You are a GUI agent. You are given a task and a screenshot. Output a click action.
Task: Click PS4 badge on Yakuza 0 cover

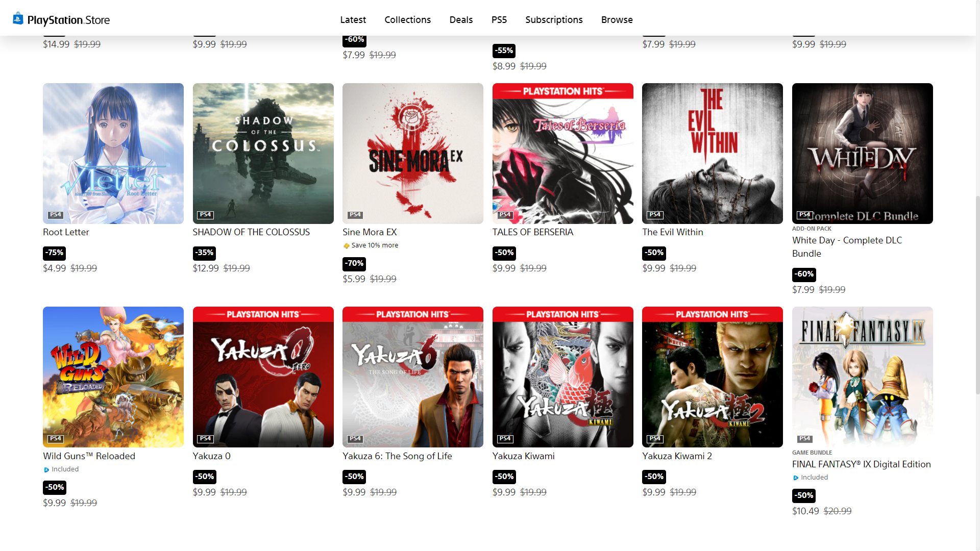206,438
